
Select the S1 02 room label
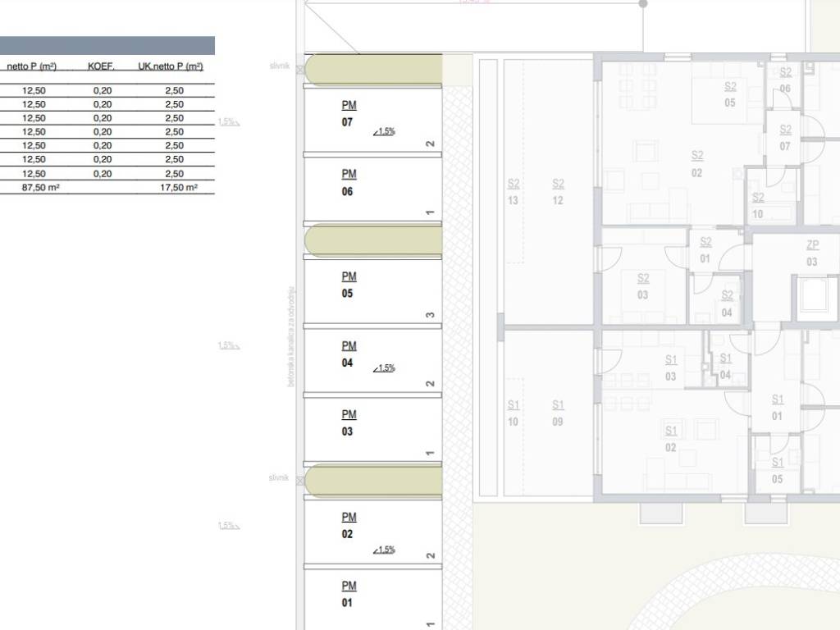tap(671, 439)
